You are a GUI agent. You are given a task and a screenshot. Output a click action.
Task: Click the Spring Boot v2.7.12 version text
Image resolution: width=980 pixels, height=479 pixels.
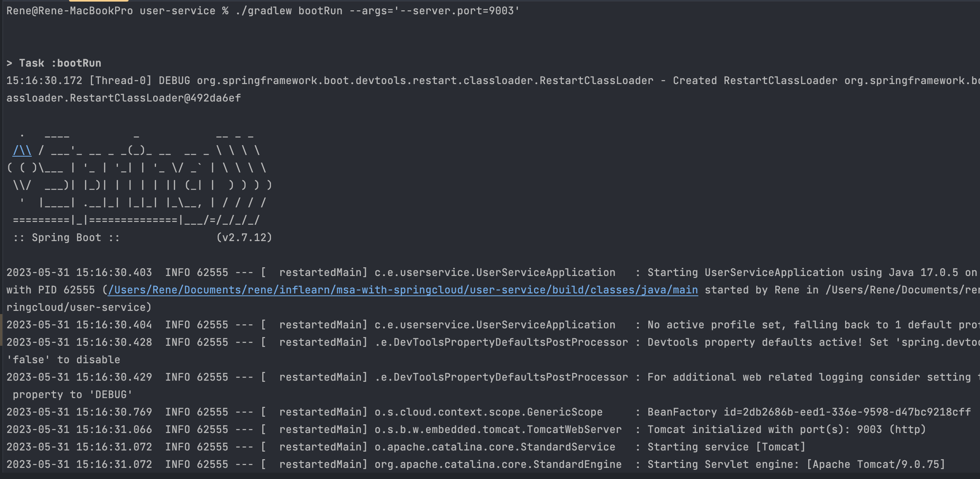244,238
